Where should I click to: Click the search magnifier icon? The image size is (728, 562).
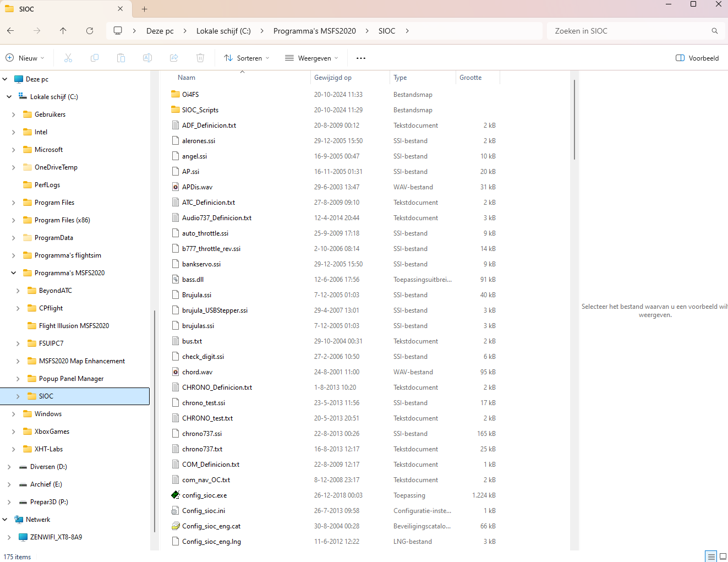714,31
